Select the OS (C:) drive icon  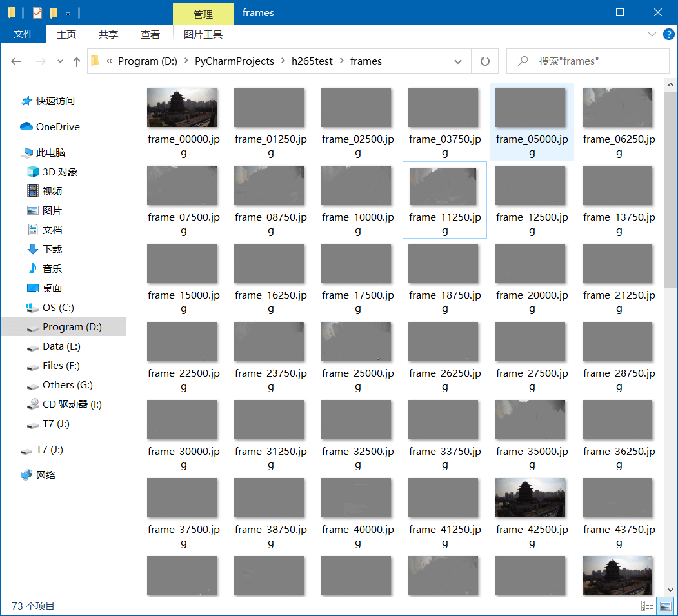tap(33, 307)
